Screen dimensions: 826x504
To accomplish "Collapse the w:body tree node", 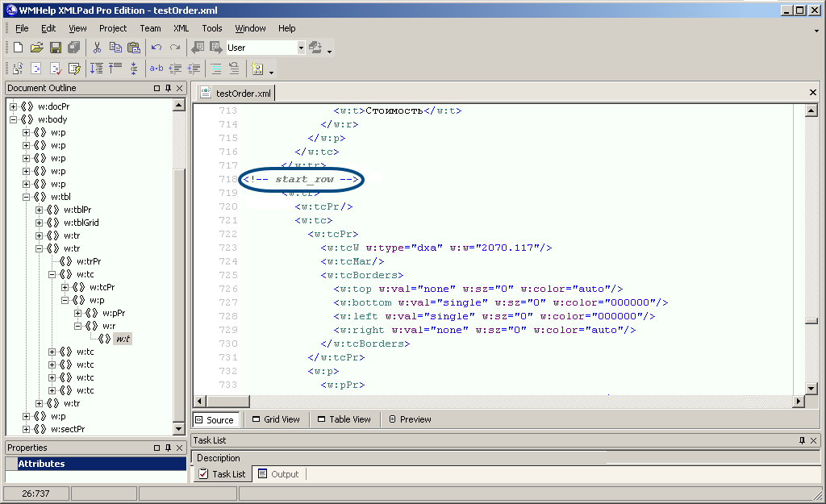I will (x=14, y=119).
